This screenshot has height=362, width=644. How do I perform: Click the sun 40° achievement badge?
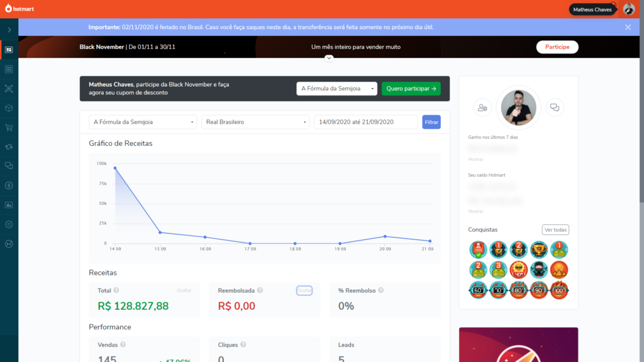tap(518, 270)
